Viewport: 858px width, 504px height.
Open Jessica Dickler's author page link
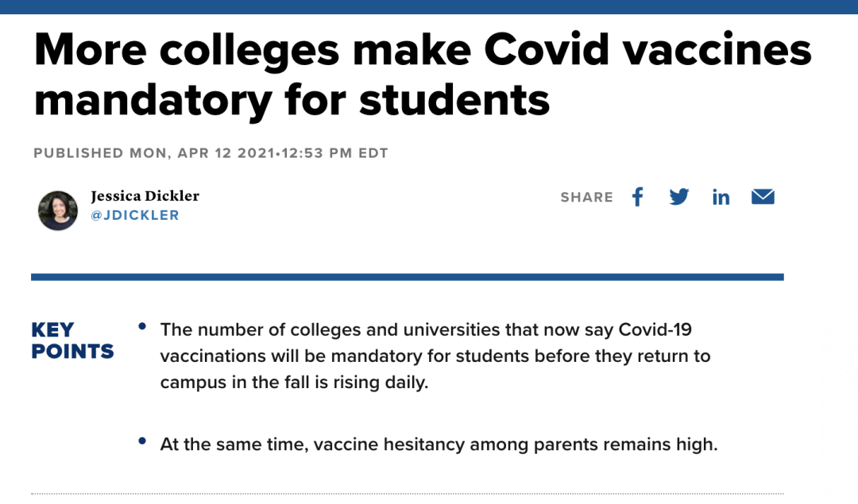[x=145, y=195]
